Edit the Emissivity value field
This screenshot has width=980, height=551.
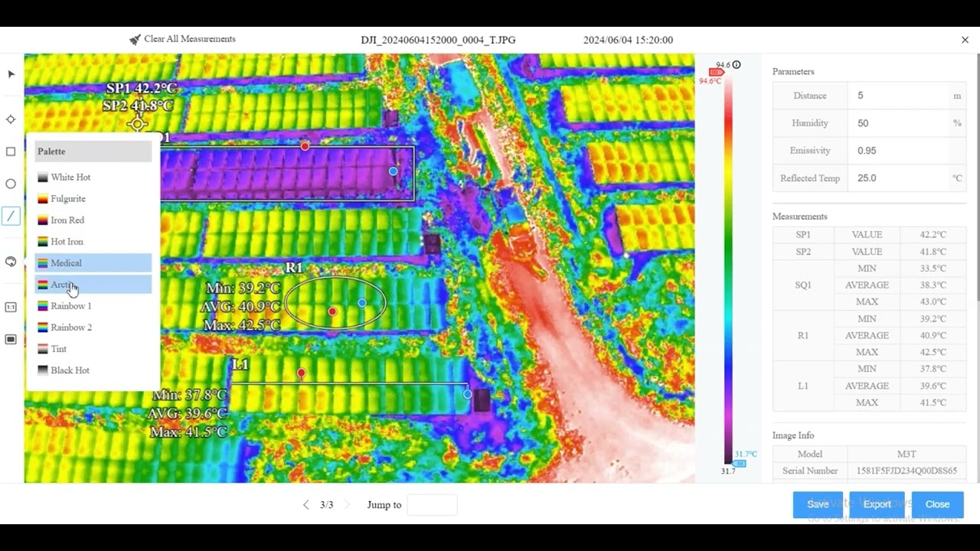pyautogui.click(x=899, y=151)
